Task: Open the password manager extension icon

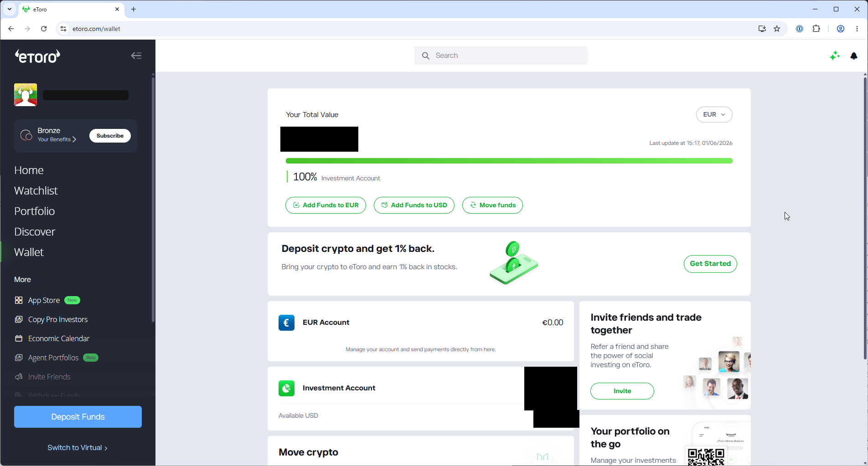Action: point(800,29)
